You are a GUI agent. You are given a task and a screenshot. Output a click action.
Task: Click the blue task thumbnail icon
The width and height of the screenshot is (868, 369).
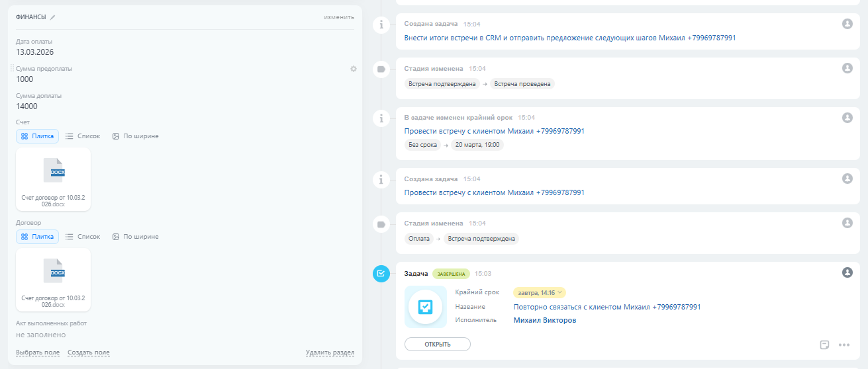click(425, 307)
